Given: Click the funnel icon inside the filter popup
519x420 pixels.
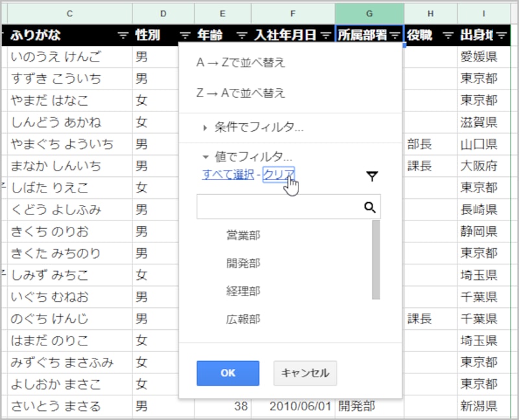Looking at the screenshot, I should (370, 176).
